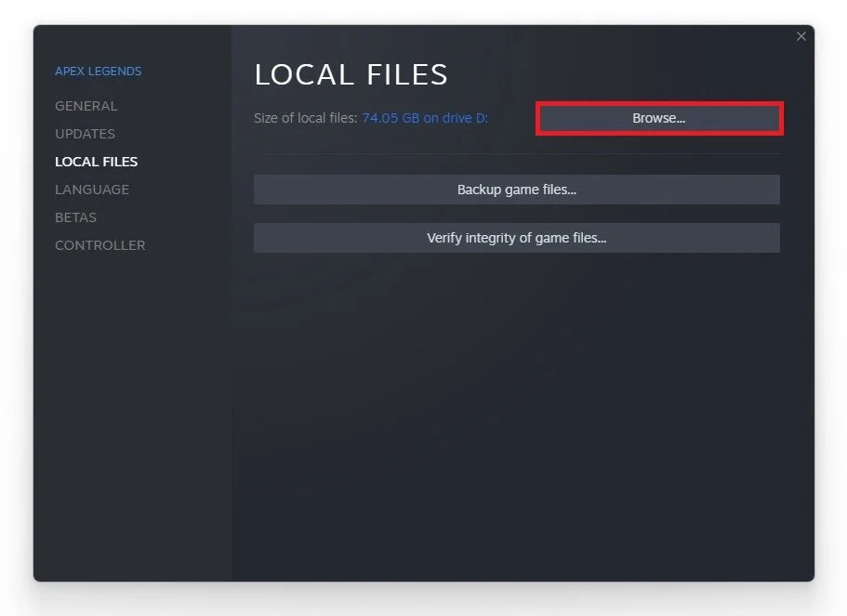Open the Betas section
The image size is (847, 616).
(x=75, y=217)
